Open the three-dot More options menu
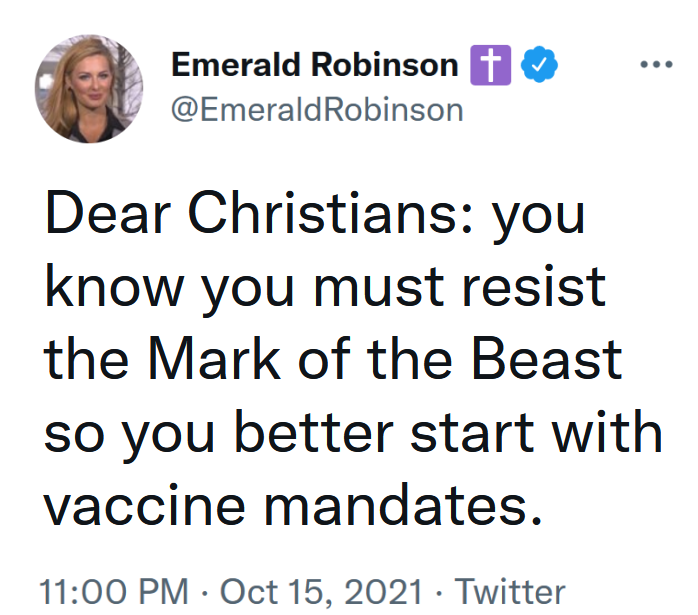The height and width of the screenshot is (615, 698). coord(657,64)
